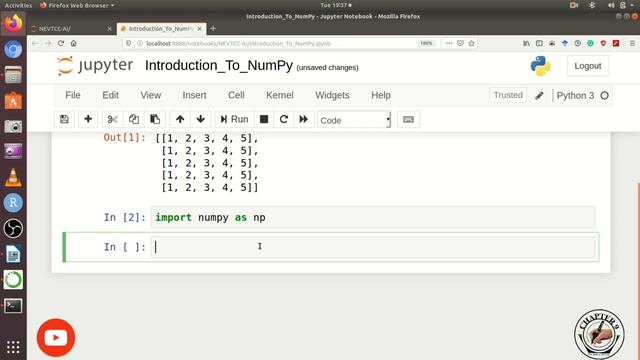Toggle the Firefox sidebar icon
The height and width of the screenshot is (360, 640).
(539, 43)
